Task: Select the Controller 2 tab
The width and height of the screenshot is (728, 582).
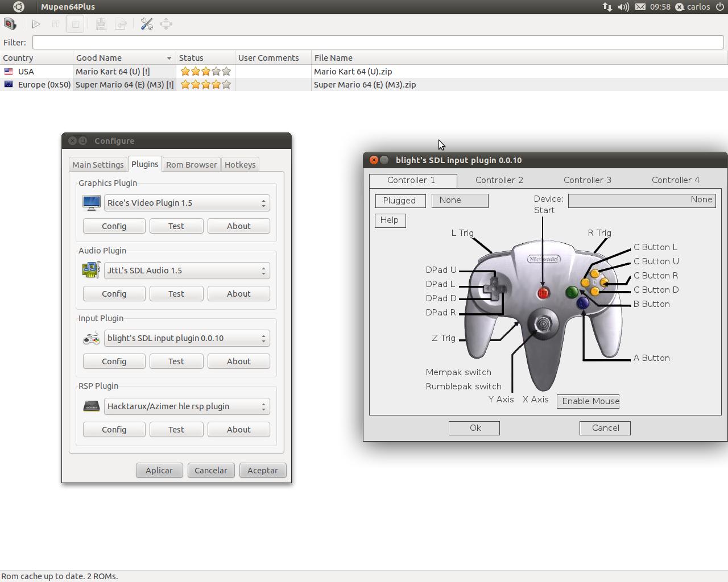Action: (499, 180)
